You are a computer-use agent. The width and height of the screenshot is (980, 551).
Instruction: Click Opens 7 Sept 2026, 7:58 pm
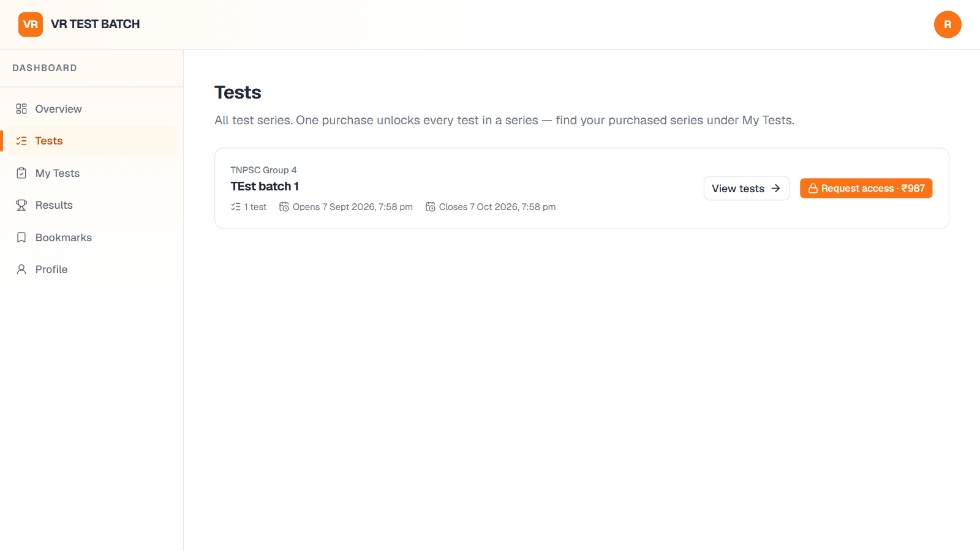[353, 207]
